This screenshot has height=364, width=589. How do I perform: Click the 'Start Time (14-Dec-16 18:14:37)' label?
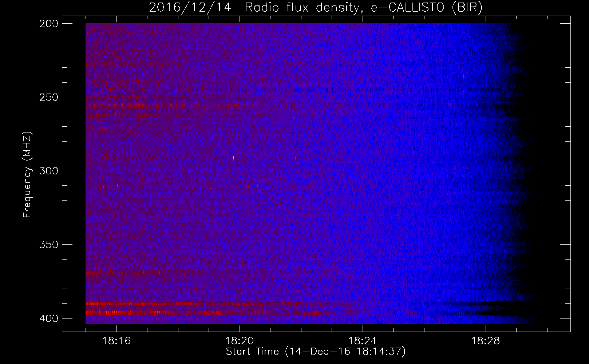pos(316,352)
